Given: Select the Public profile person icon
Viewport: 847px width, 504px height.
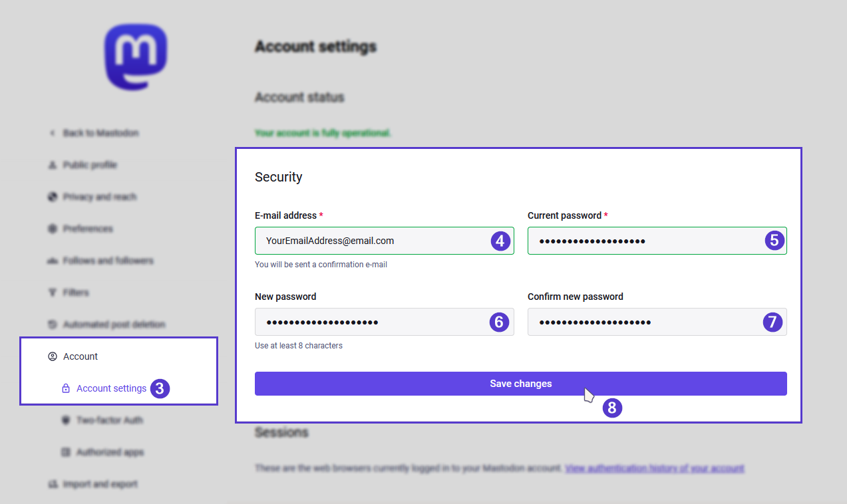Looking at the screenshot, I should 52,165.
